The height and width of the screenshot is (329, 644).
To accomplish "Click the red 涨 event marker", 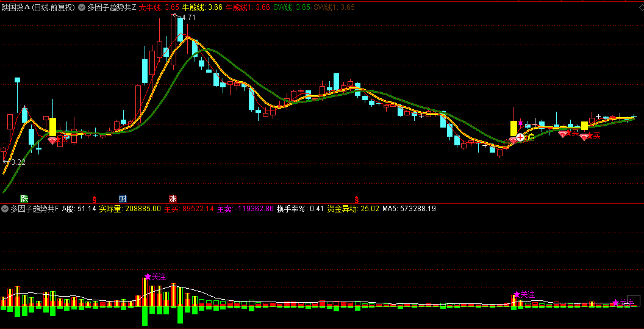I will tap(173, 199).
